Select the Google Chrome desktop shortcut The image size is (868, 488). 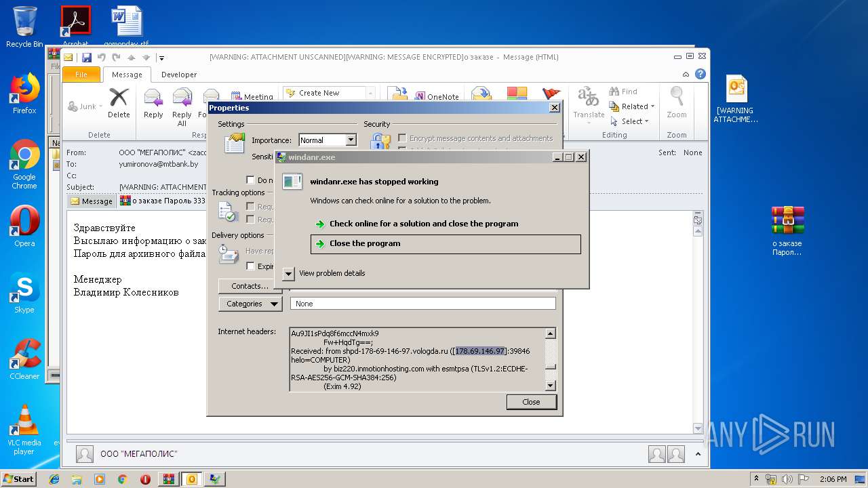pyautogui.click(x=24, y=165)
